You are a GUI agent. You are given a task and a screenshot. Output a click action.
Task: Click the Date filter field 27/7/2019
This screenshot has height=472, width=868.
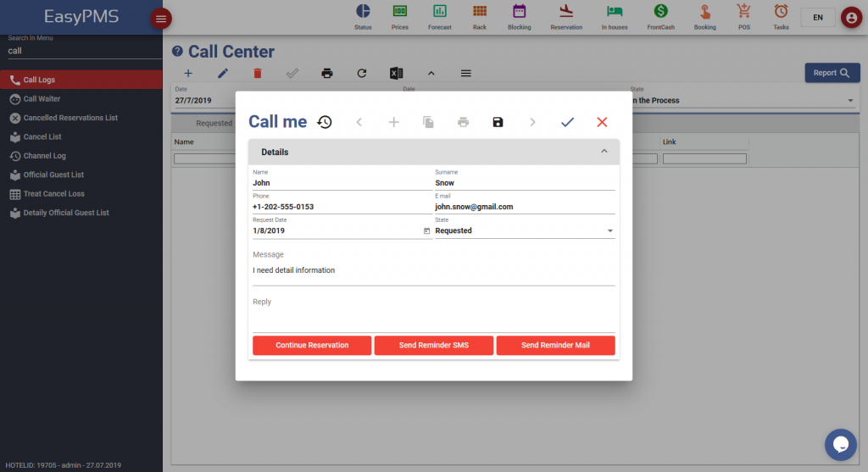[203, 101]
